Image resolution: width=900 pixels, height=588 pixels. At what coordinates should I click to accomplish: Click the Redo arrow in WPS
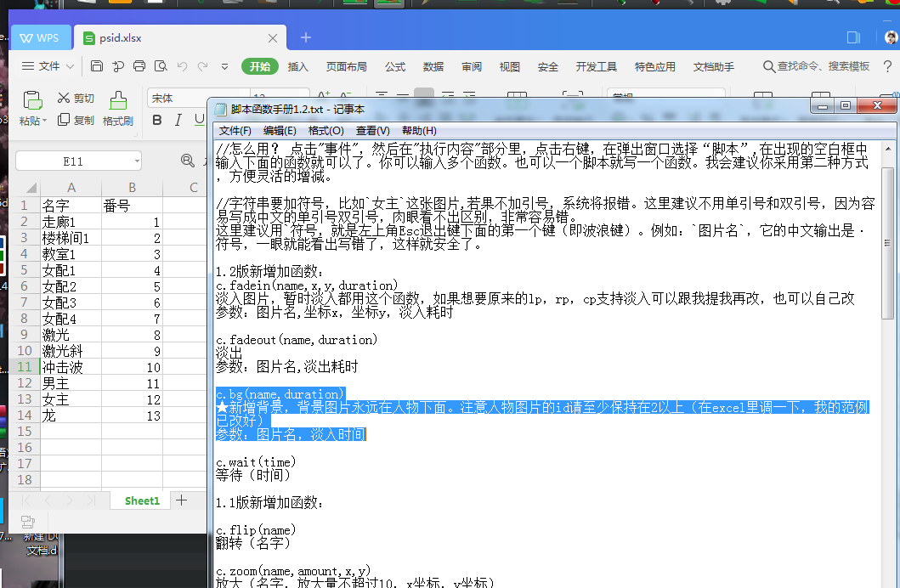coord(202,66)
